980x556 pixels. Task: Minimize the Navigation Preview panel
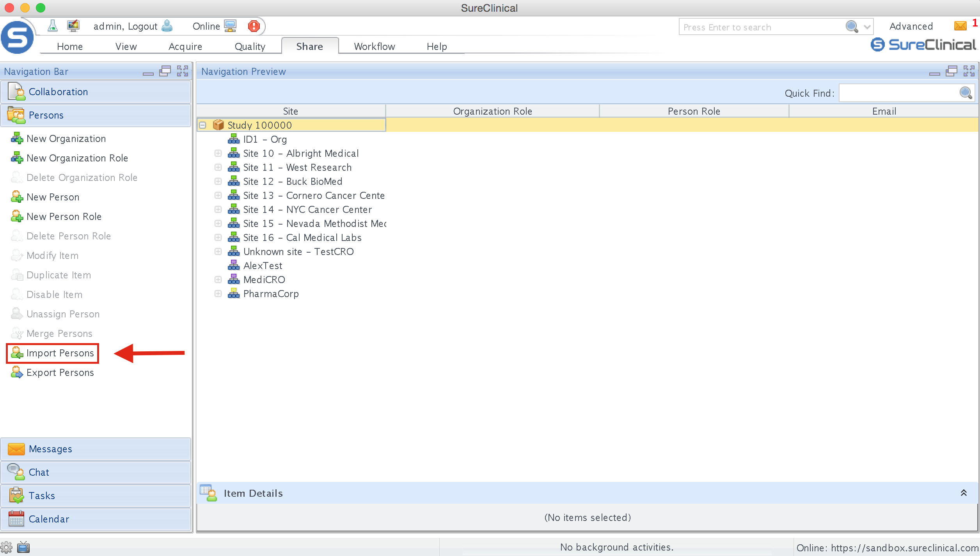click(935, 73)
